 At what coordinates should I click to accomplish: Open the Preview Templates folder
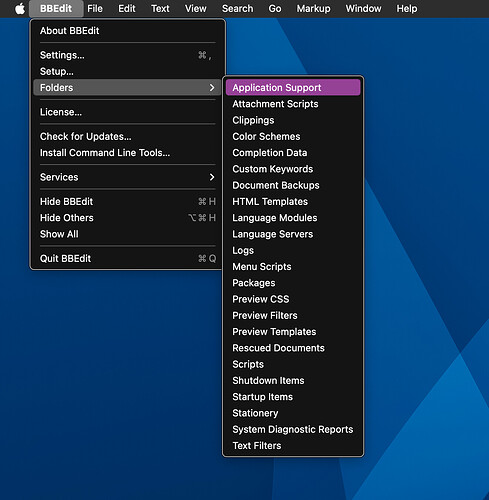[293, 332]
